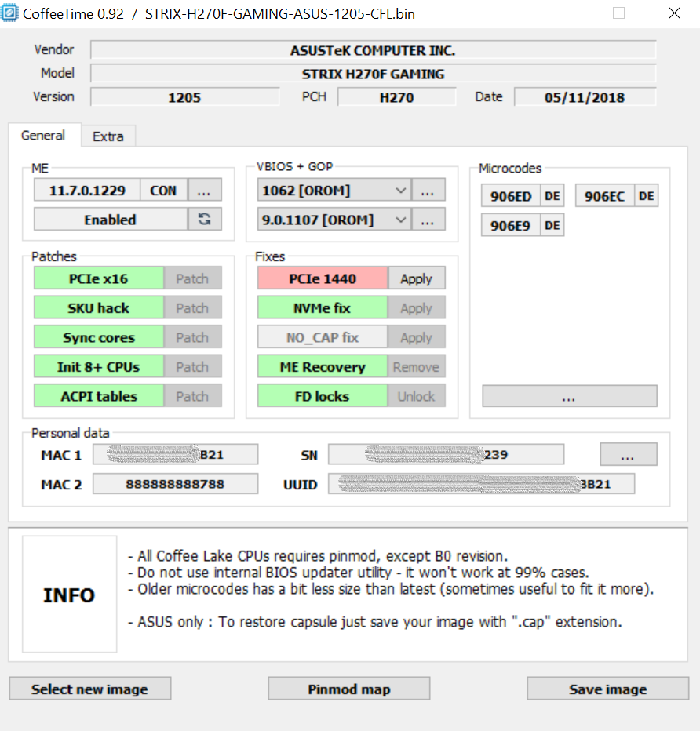
Task: Click Select new image button
Action: [x=90, y=689]
